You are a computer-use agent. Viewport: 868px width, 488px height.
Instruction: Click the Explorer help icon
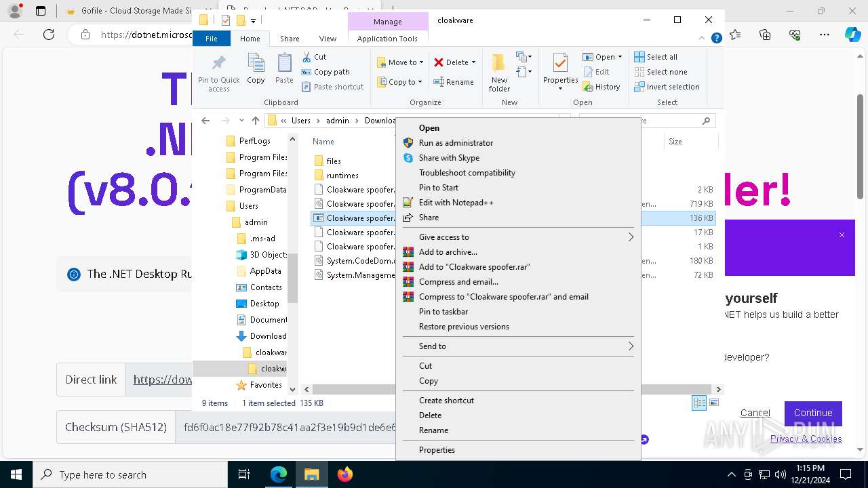click(716, 39)
